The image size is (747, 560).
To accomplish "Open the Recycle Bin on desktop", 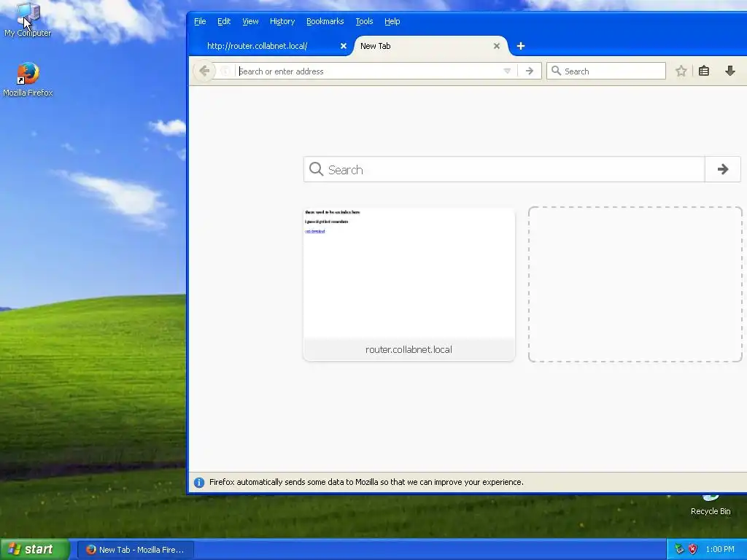I will point(711,505).
